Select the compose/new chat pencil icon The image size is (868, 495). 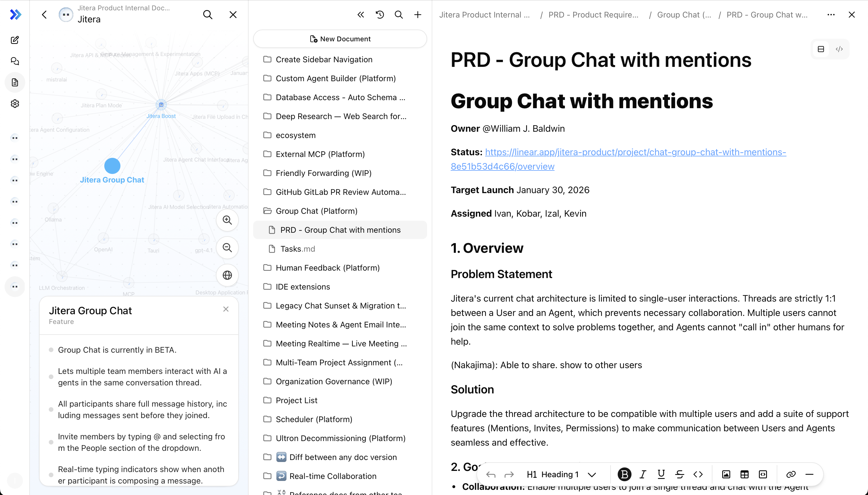15,40
